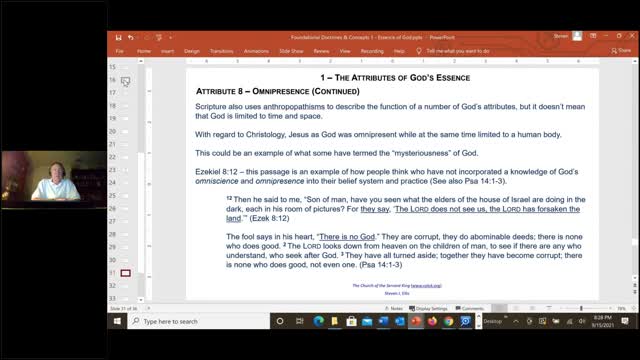This screenshot has height=360, width=640.
Task: Switch to the Animations tab
Action: 256,51
